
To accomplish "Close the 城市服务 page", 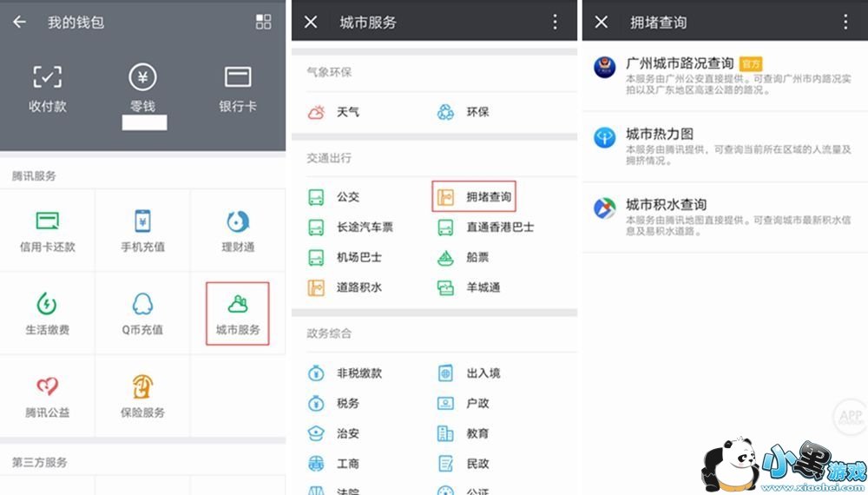I will click(312, 22).
